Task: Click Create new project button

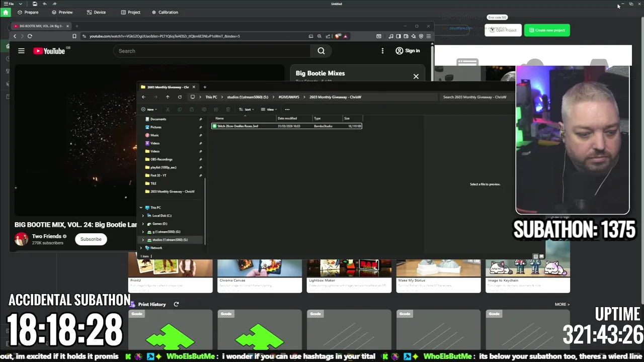Action: pyautogui.click(x=547, y=30)
